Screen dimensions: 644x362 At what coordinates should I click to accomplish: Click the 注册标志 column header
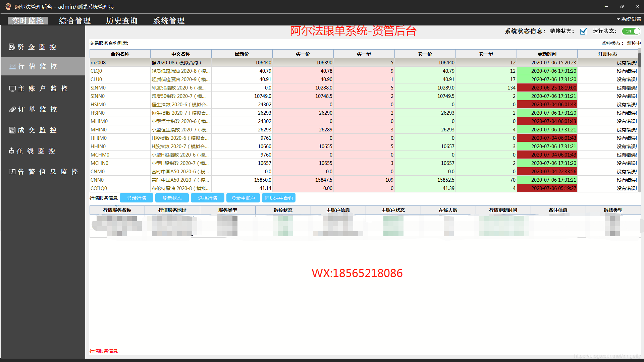click(x=608, y=54)
